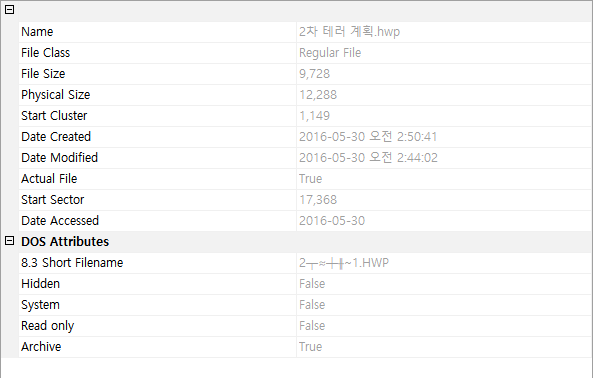Click the True value for Archive
Viewport: 593px width, 378px height.
click(310, 347)
